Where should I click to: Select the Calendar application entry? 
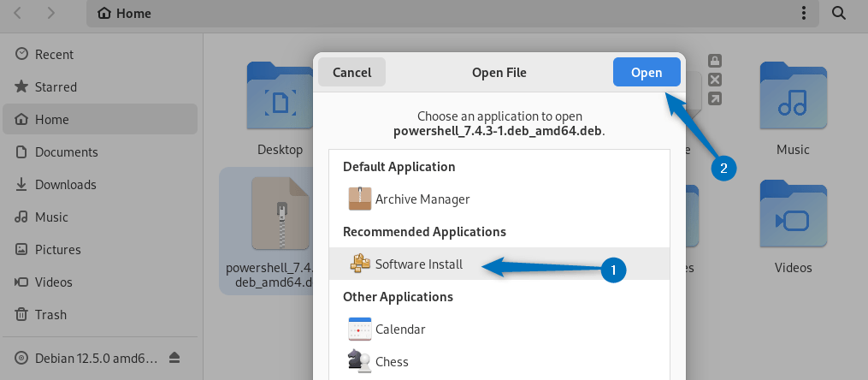[x=399, y=330]
